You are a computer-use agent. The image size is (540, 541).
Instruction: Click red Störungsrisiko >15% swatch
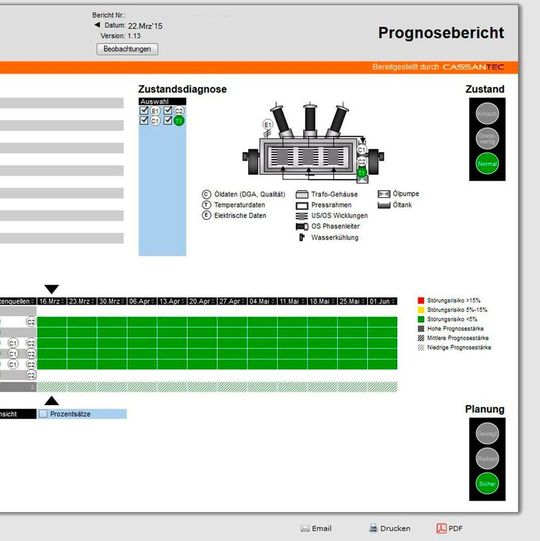tap(421, 301)
